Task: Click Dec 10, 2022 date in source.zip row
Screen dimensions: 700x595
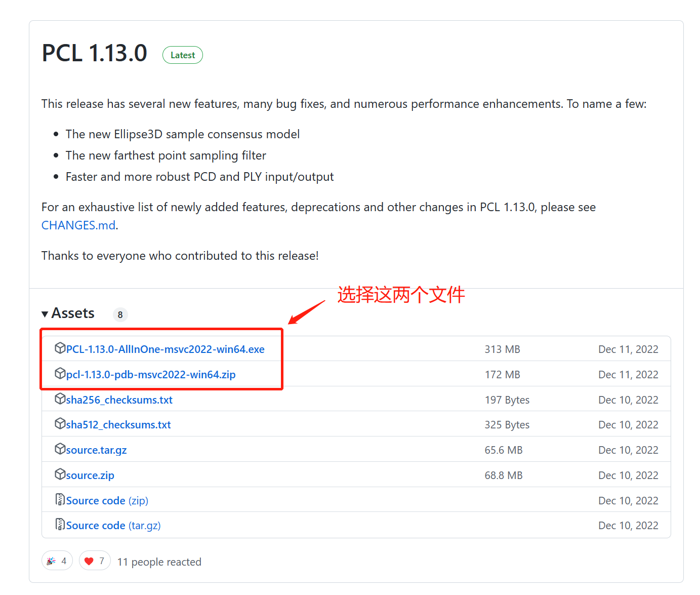Action: click(x=628, y=475)
